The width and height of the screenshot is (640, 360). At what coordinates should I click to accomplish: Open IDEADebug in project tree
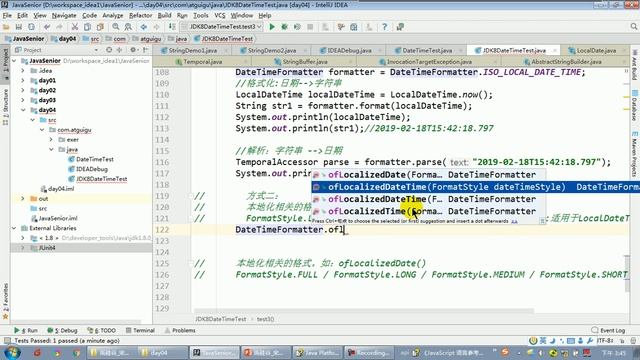pyautogui.click(x=92, y=169)
